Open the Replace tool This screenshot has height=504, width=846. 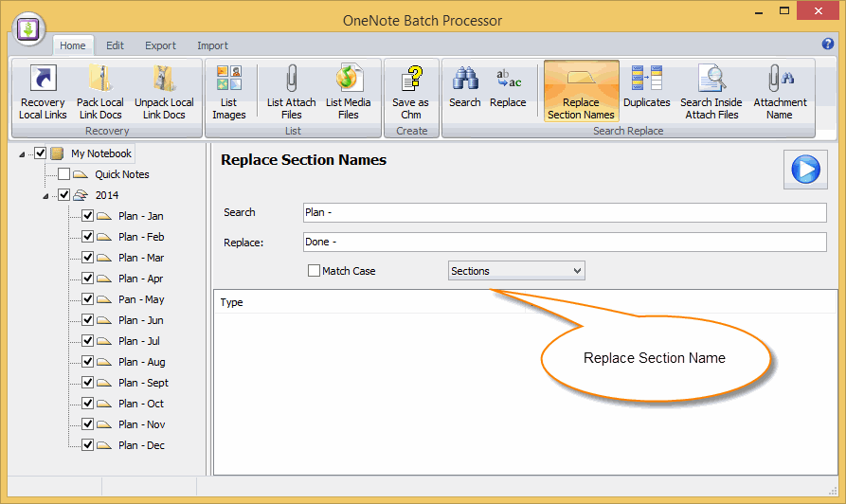(508, 86)
